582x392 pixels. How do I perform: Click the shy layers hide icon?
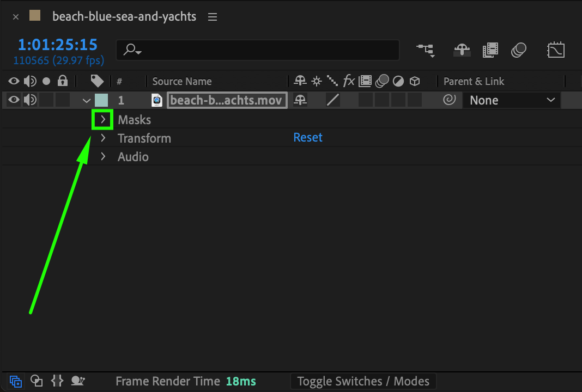pos(462,50)
